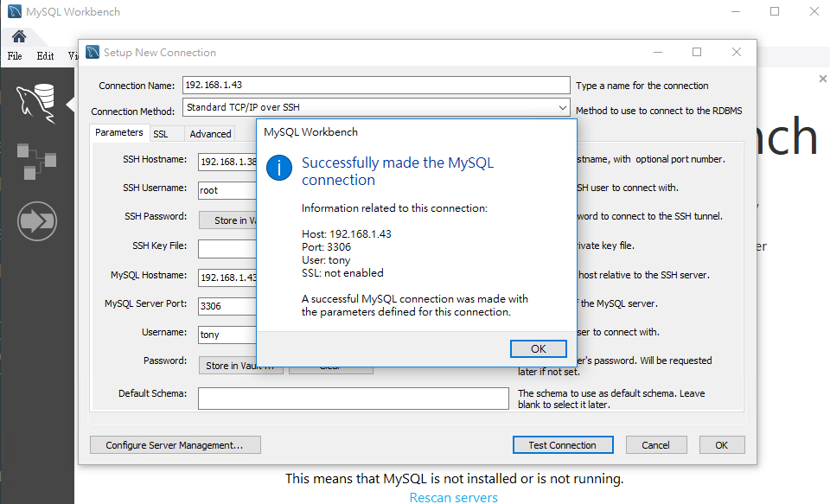This screenshot has height=504, width=830.
Task: Click the MySQL Hostname field
Action: (x=227, y=278)
